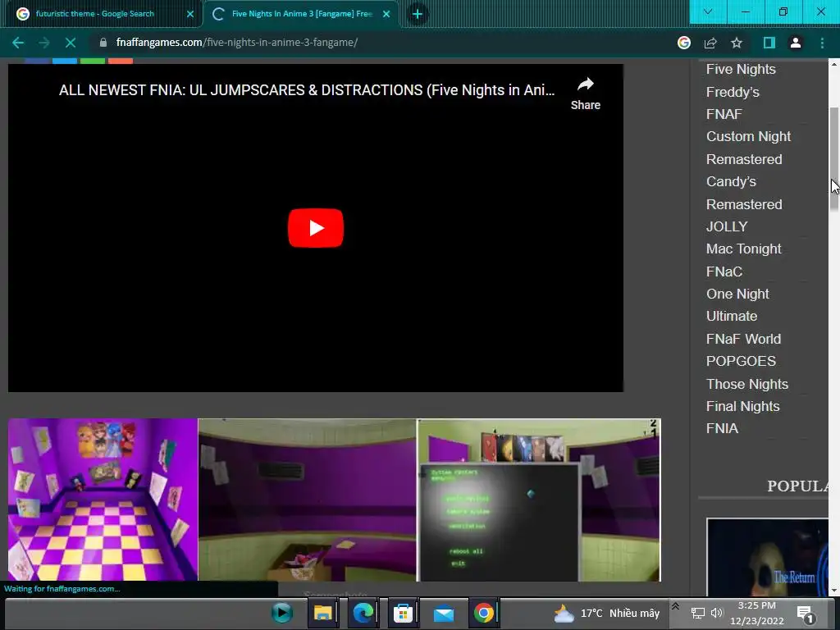Open the Mail app from taskbar
Image resolution: width=840 pixels, height=630 pixels.
tap(444, 613)
